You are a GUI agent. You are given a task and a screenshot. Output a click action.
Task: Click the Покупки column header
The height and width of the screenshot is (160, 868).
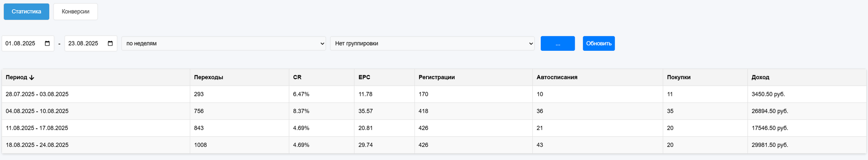click(679, 77)
